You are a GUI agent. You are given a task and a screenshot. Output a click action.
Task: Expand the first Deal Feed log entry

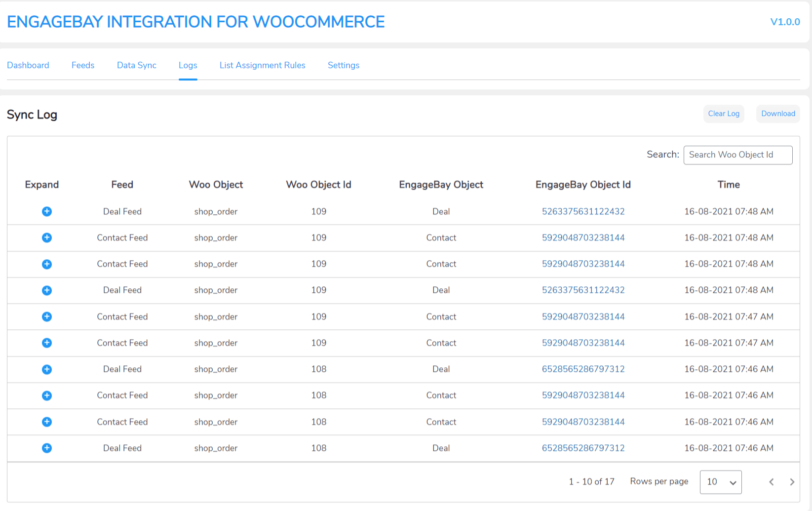point(47,211)
